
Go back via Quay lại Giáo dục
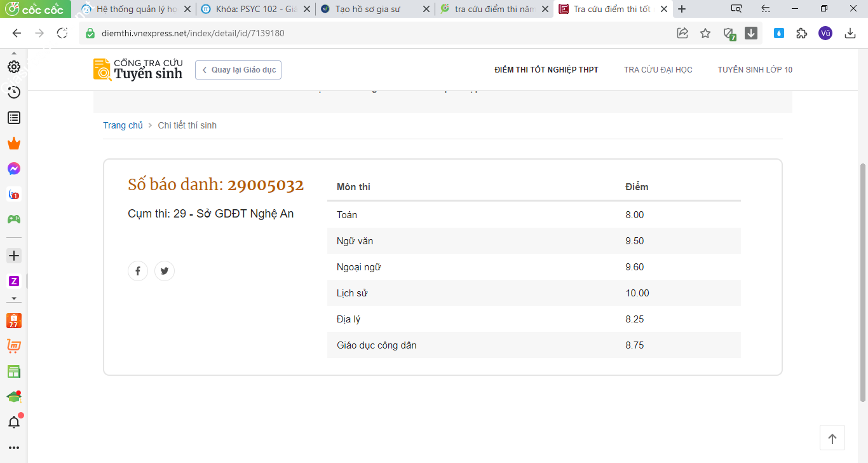coord(238,70)
